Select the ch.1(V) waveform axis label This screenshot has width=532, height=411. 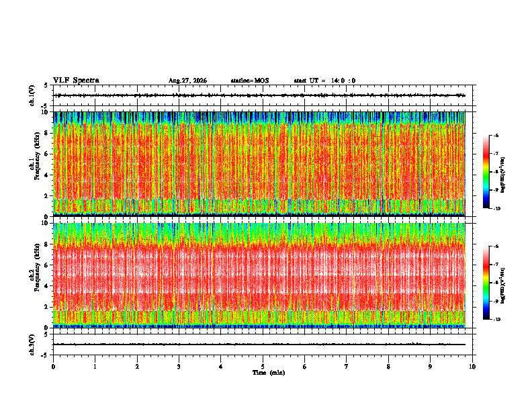tap(32, 95)
